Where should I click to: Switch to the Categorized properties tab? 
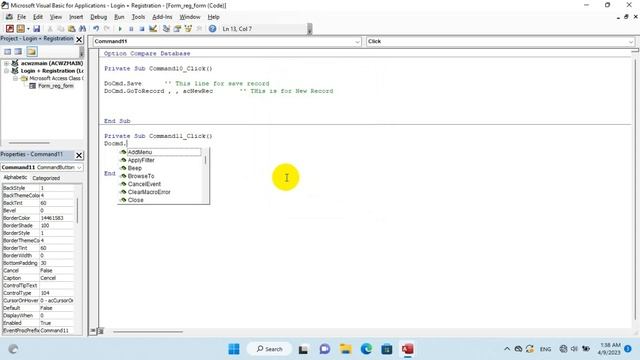[x=46, y=178]
